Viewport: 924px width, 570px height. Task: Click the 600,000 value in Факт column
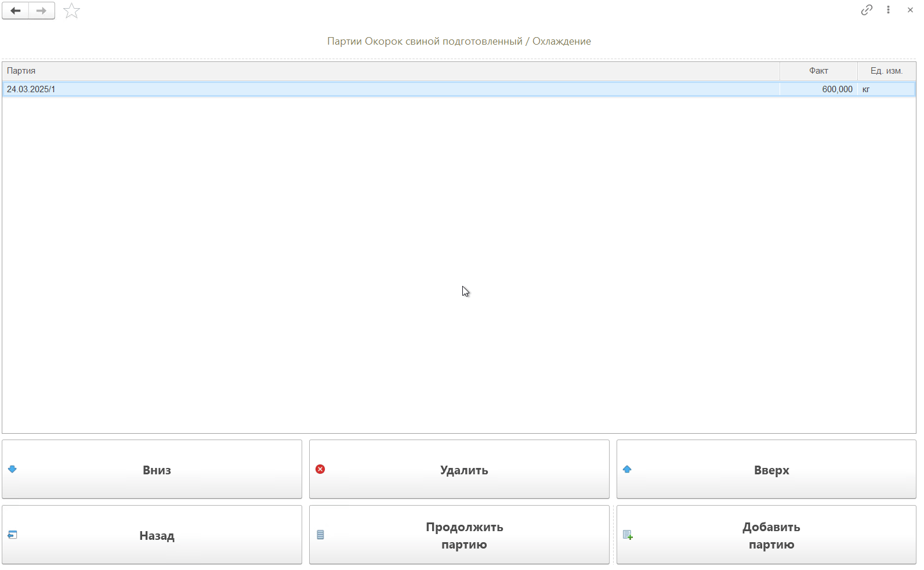pos(837,89)
